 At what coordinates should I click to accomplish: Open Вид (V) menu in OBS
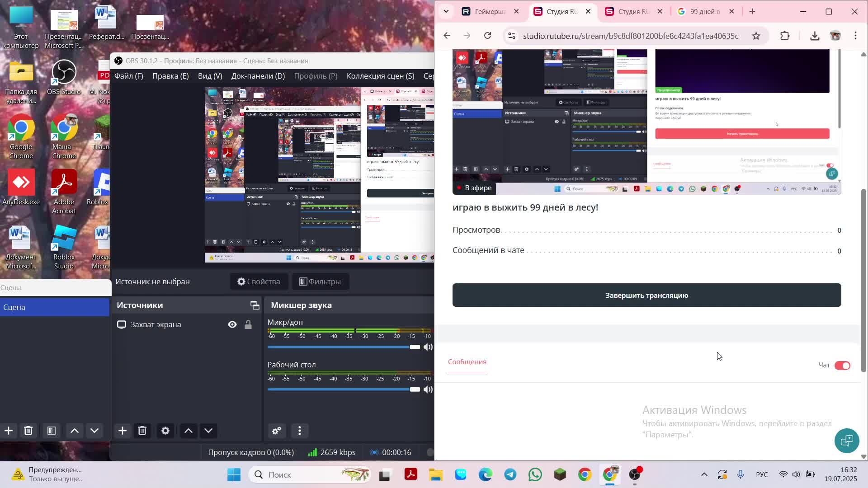pyautogui.click(x=210, y=76)
